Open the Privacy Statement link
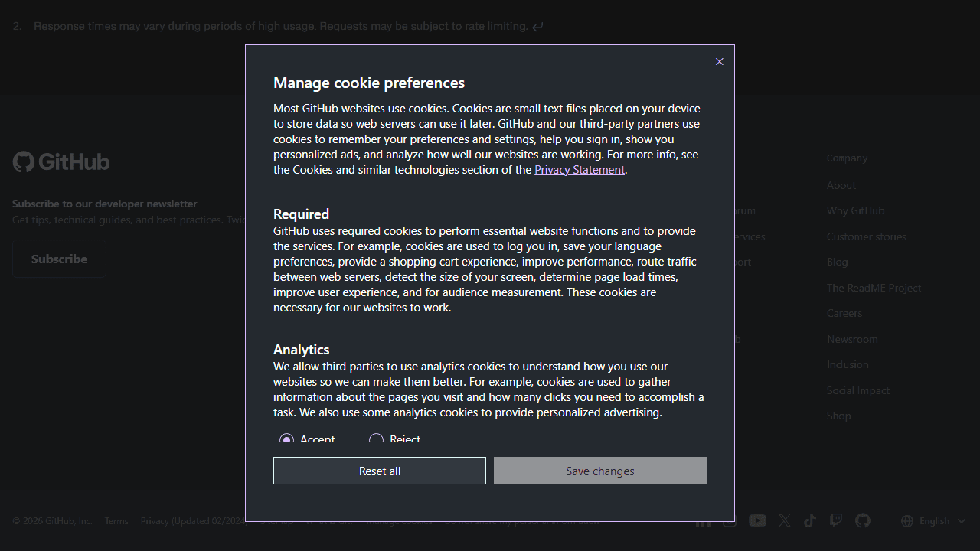This screenshot has width=980, height=551. 580,170
